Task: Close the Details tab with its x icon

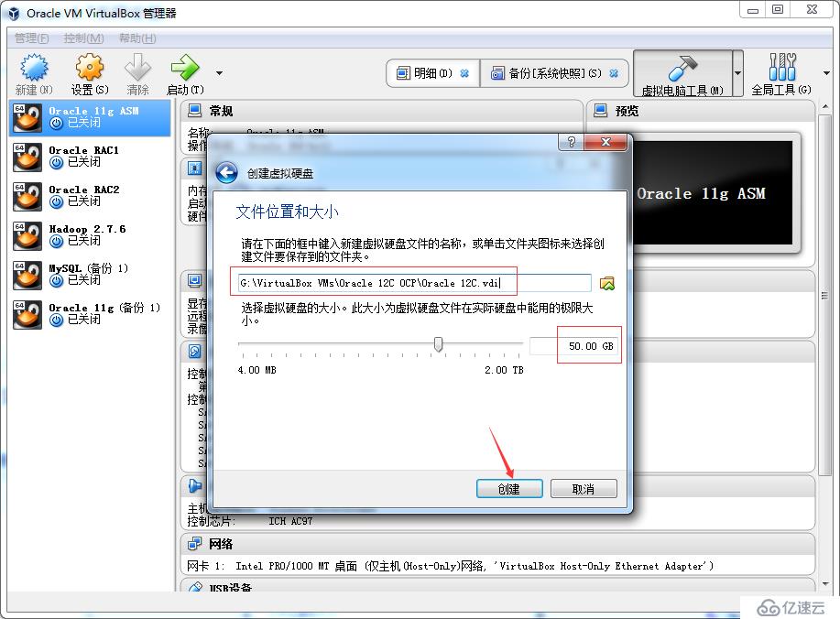Action: click(464, 73)
